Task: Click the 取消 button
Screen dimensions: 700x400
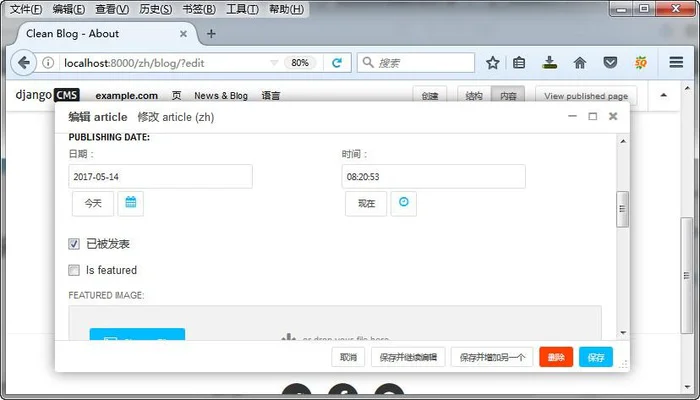Action: point(348,357)
